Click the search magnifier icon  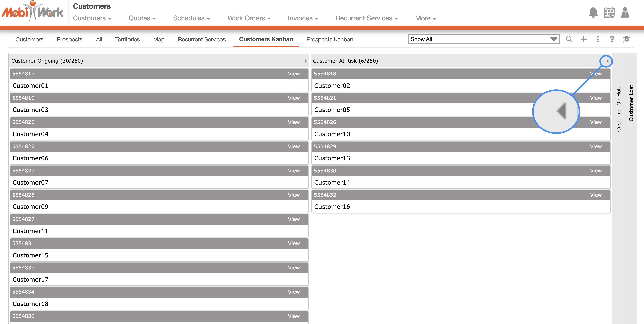coord(569,39)
